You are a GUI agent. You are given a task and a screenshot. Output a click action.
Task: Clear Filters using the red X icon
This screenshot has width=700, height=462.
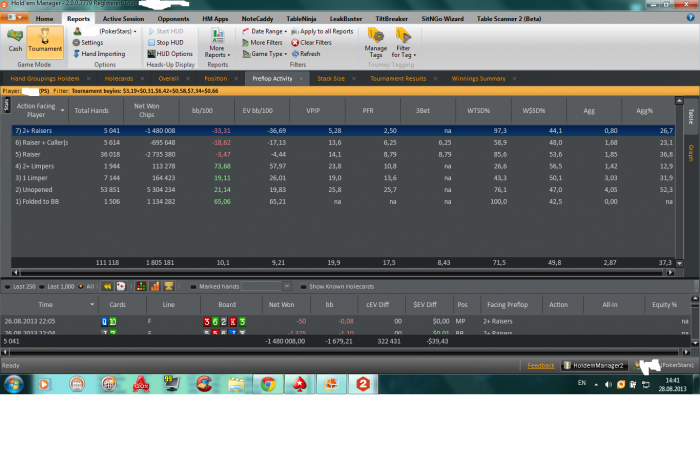[312, 42]
